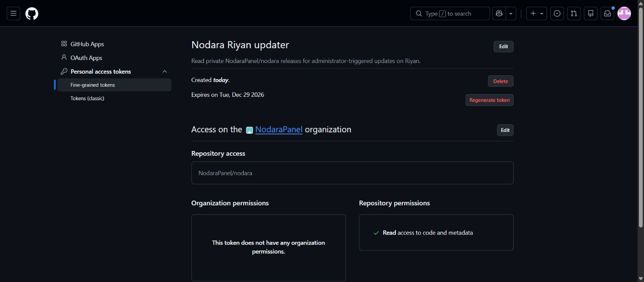
Task: Click the 'Expires on Tue, Dec 29 2026' text
Action: pyautogui.click(x=228, y=95)
